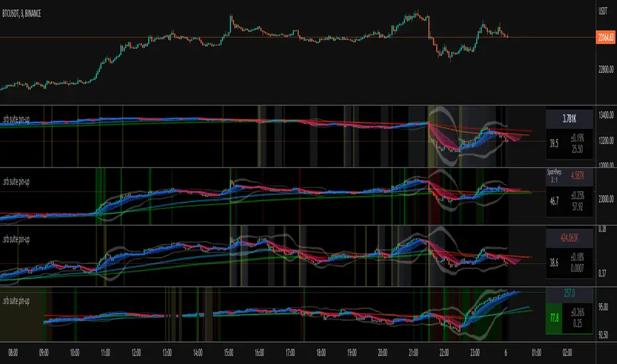Click the 3.781K table header value
Image resolution: width=617 pixels, height=364 pixels.
pos(569,119)
